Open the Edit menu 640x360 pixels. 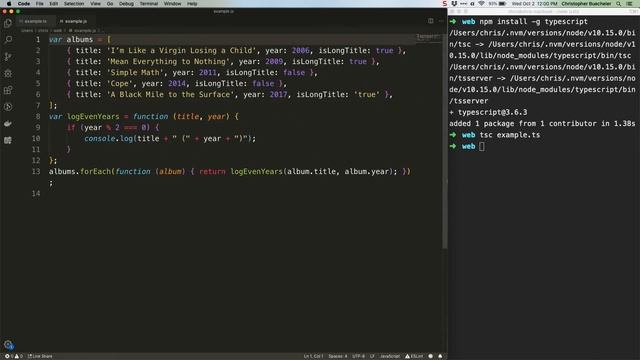click(x=53, y=4)
